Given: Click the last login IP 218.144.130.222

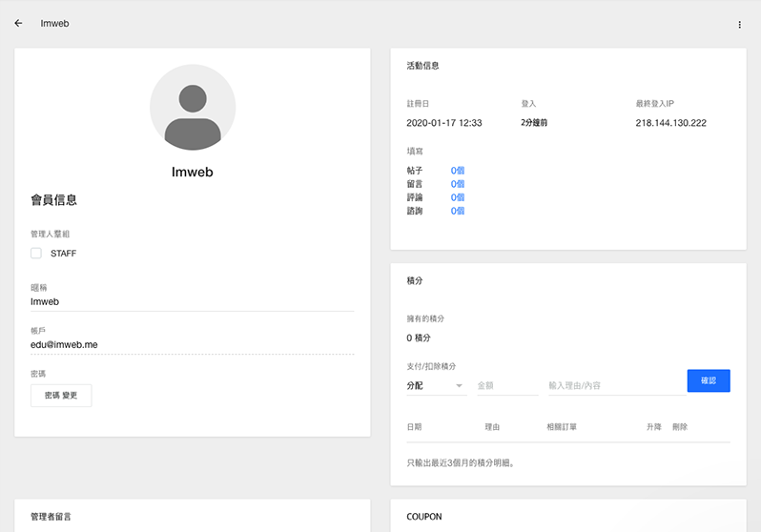Looking at the screenshot, I should coord(670,123).
